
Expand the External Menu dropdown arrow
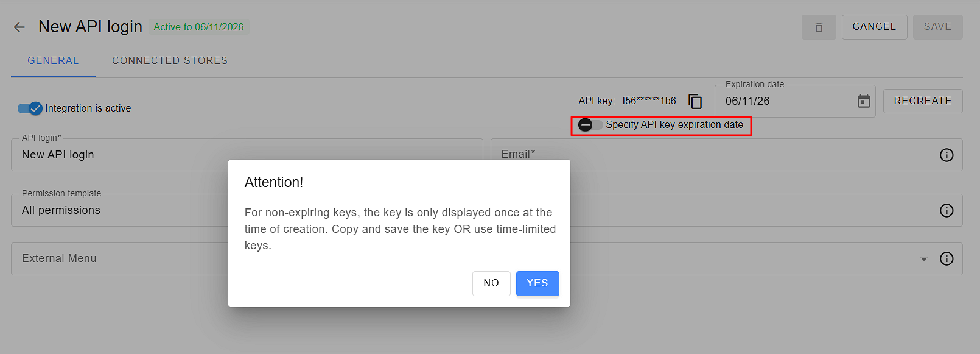pyautogui.click(x=924, y=259)
